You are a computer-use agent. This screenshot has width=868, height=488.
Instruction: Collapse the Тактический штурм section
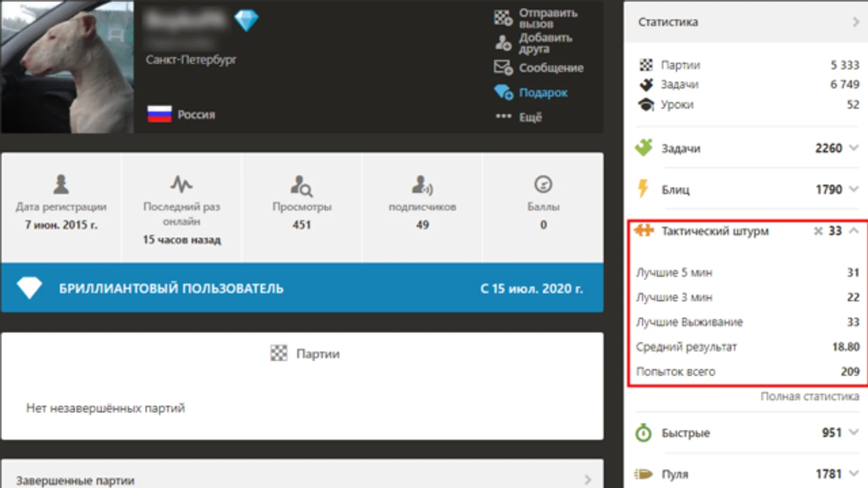(x=854, y=231)
